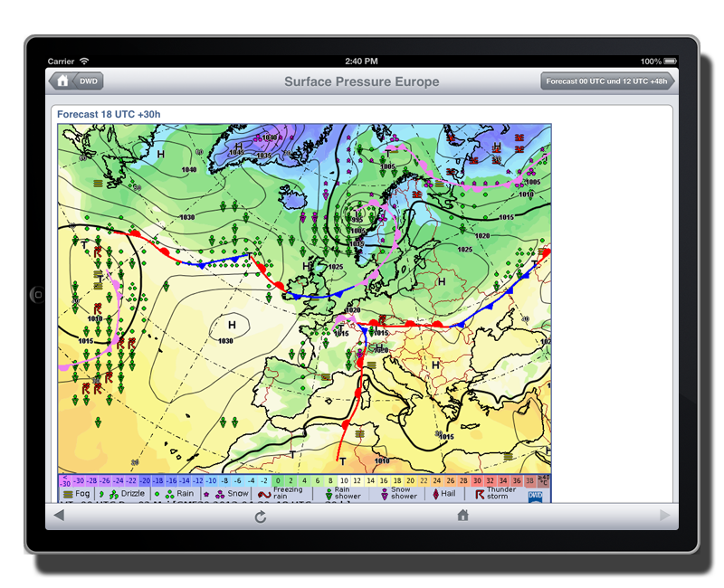Viewport: 724px width, 588px height.
Task: Click the forward arrow in bottom toolbar
Action: 665,516
